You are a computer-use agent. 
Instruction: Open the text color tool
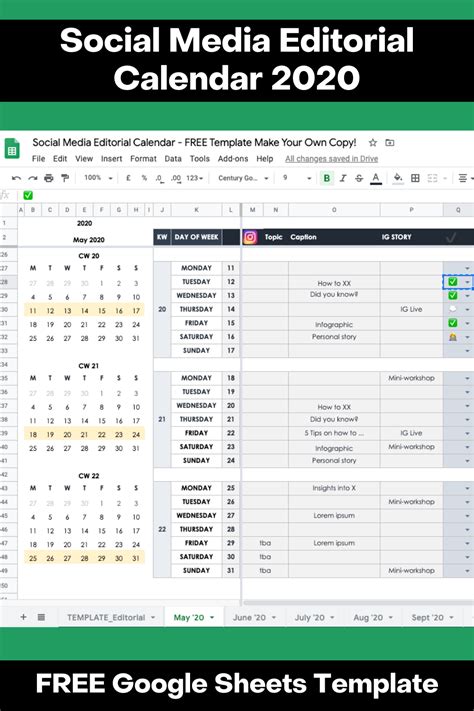(x=376, y=179)
